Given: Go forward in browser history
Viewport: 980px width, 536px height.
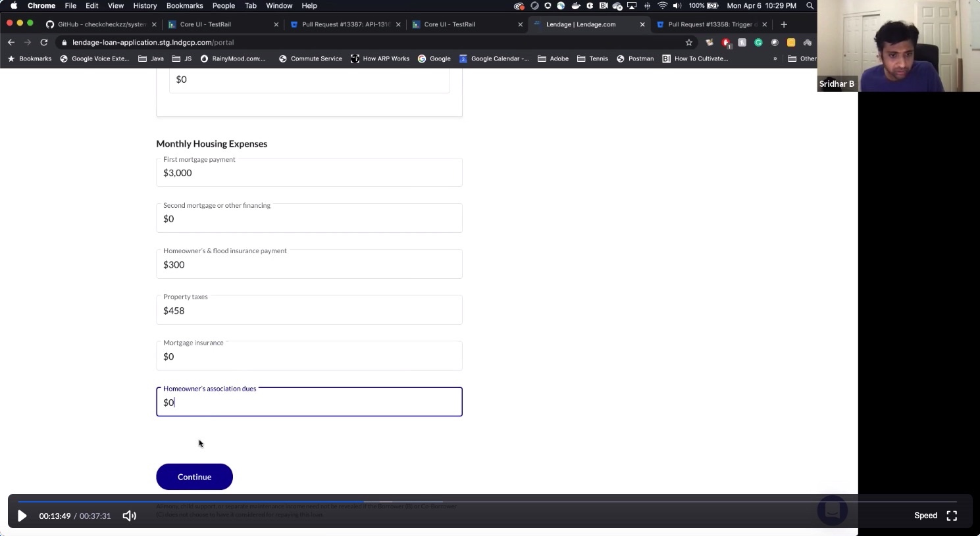Looking at the screenshot, I should [28, 42].
